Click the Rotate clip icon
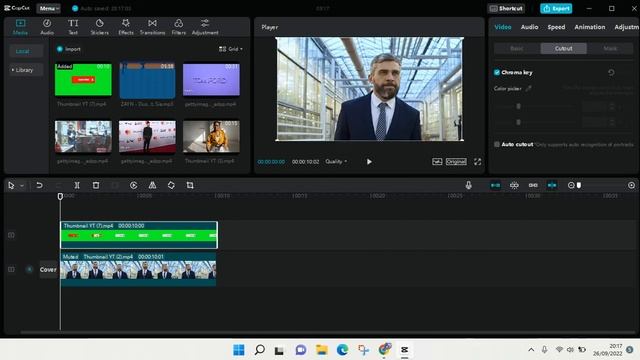This screenshot has width=640, height=360. point(171,185)
